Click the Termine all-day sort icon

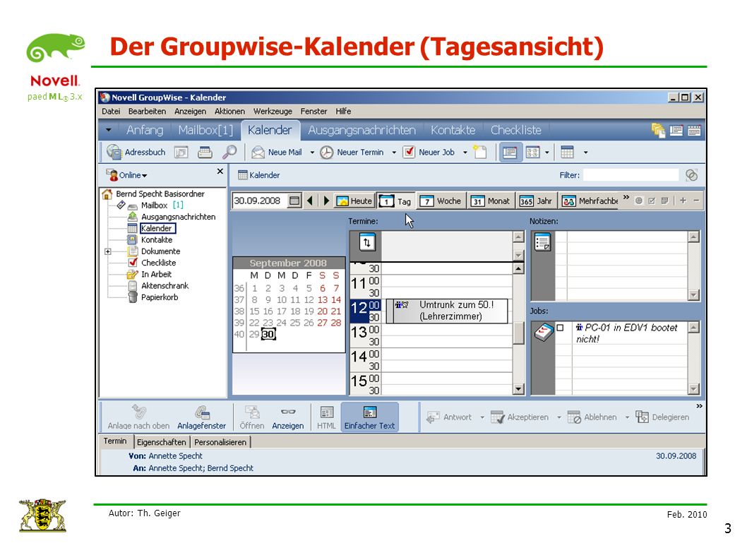367,242
